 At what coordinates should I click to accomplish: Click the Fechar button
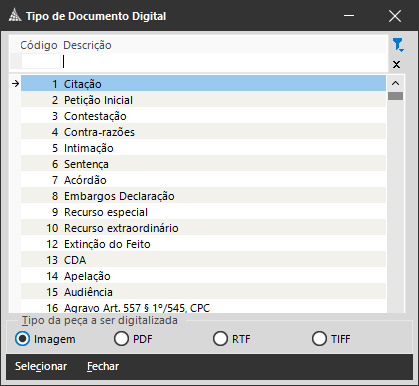[x=103, y=366]
